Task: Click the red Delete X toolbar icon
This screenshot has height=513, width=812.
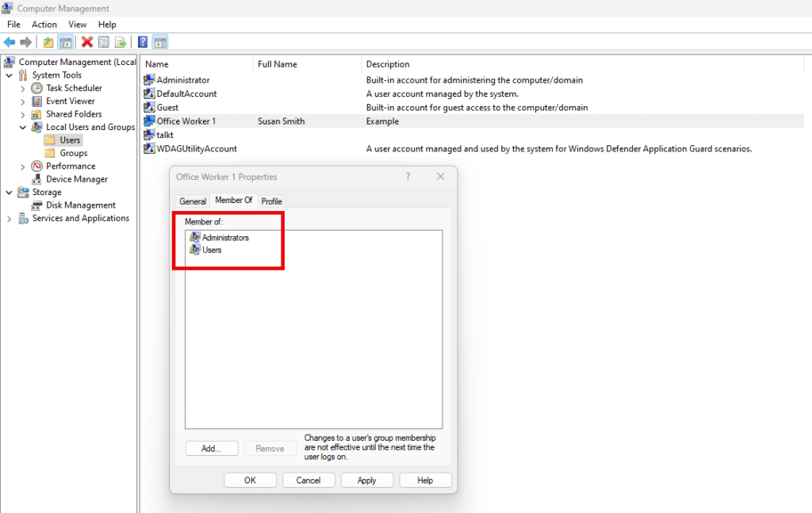Action: click(x=87, y=43)
